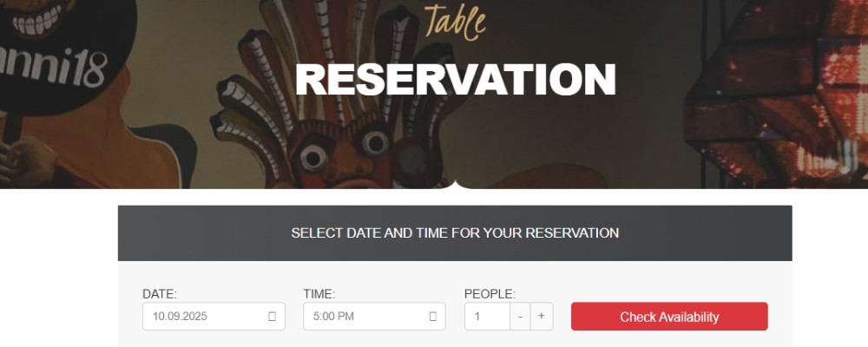
Task: Click the PEOPLE: label
Action: click(490, 294)
